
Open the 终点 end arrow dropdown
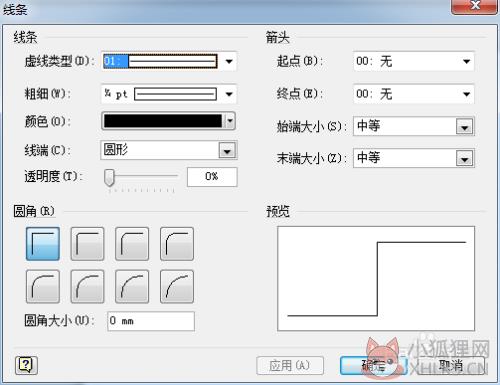click(467, 94)
